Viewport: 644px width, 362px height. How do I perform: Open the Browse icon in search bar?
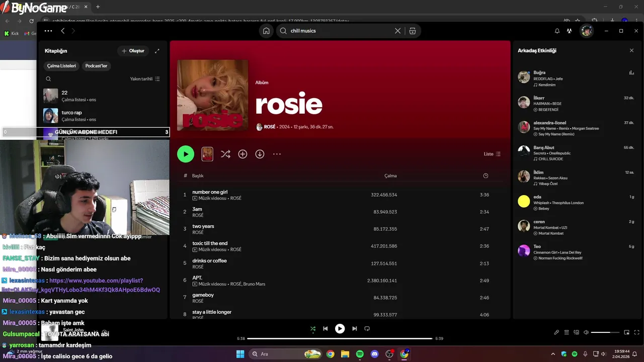coord(413,31)
